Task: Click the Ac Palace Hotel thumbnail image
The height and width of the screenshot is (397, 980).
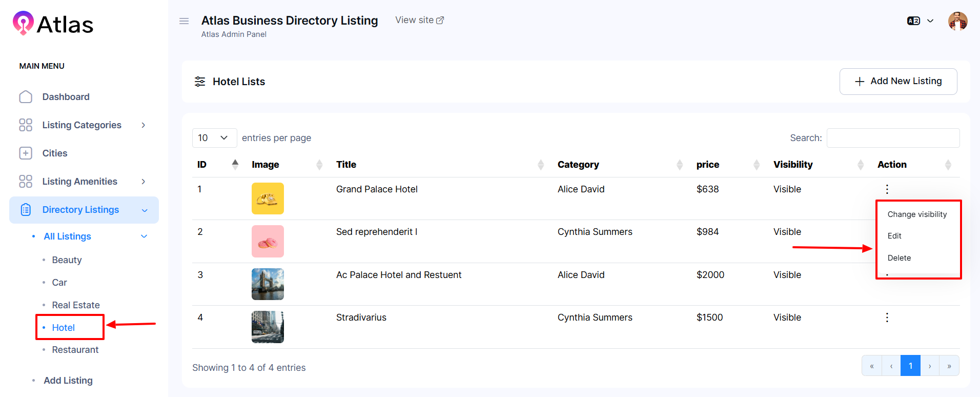Action: (268, 284)
